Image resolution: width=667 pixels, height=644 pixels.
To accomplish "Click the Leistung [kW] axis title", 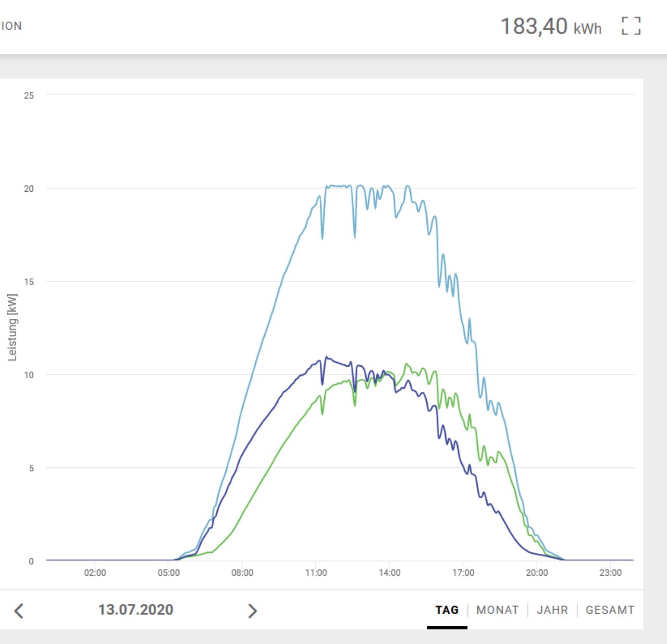I will point(13,327).
